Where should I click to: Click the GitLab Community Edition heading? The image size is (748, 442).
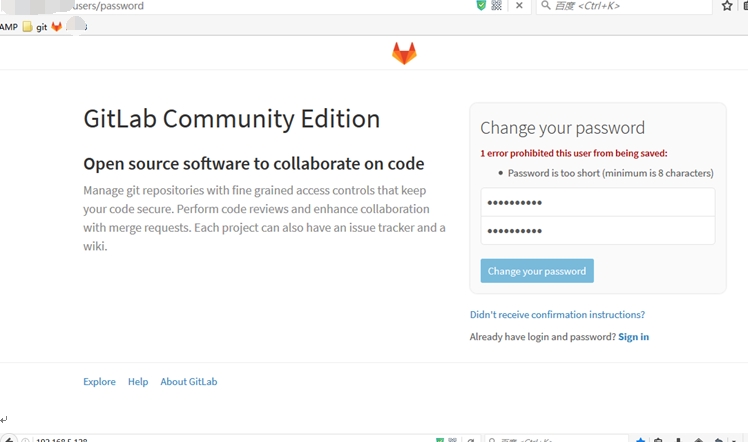pyautogui.click(x=232, y=118)
